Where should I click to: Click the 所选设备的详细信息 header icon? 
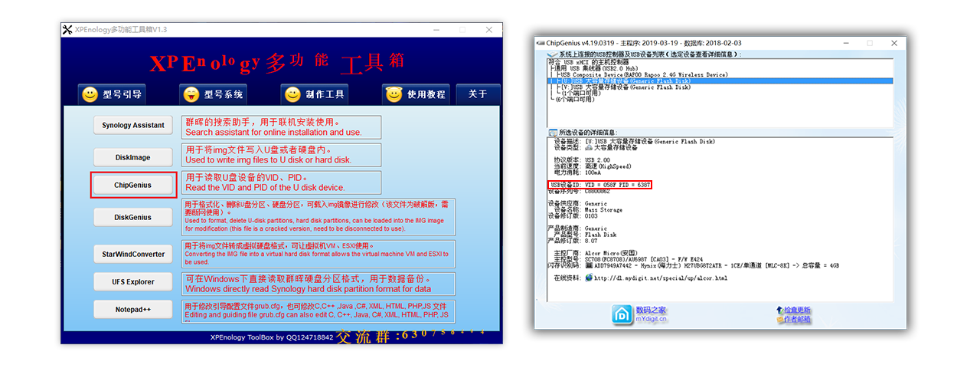pos(553,132)
